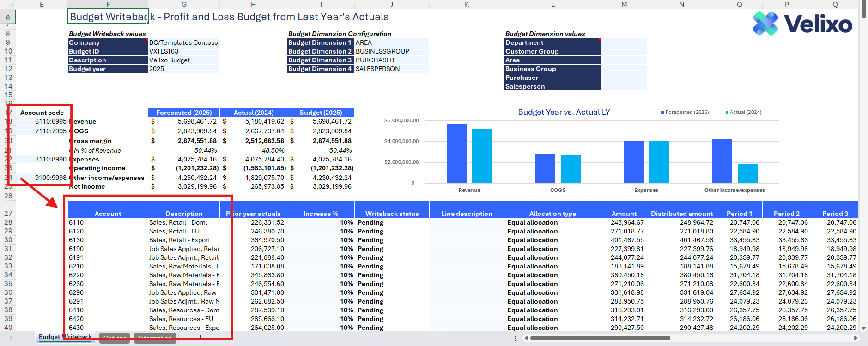Add a new sheet with the plus button
This screenshot has width=868, height=346.
(200, 338)
